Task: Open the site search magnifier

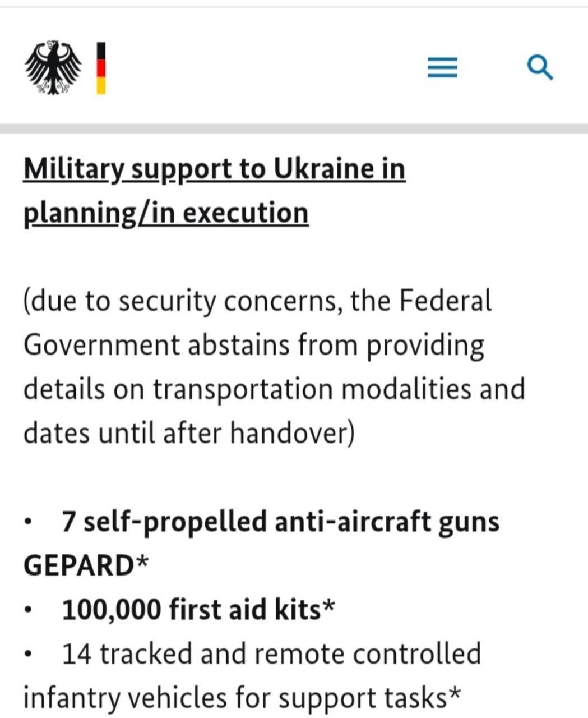Action: pyautogui.click(x=540, y=68)
